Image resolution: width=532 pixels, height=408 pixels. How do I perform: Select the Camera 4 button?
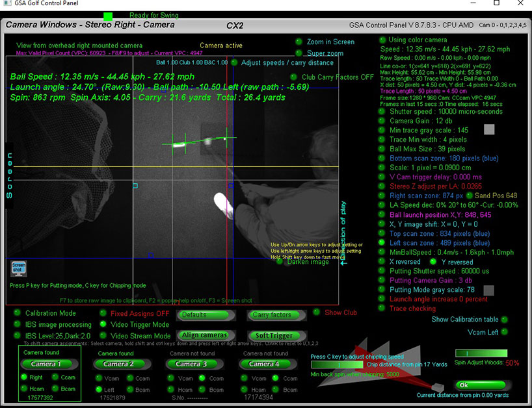pyautogui.click(x=267, y=364)
